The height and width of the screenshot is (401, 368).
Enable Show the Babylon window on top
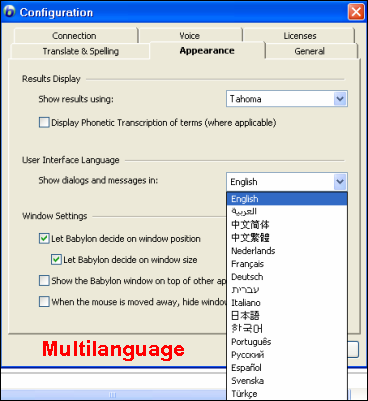click(44, 281)
